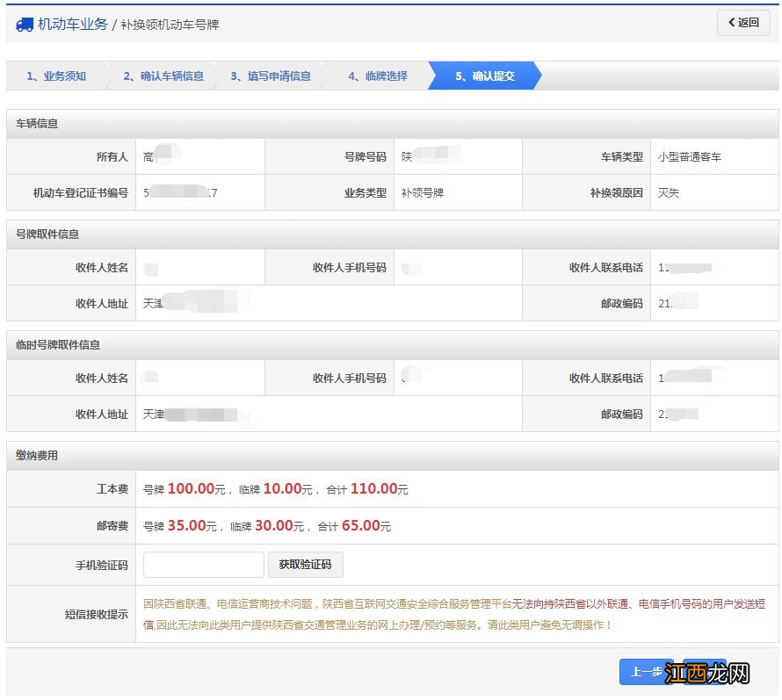The image size is (782, 700).
Task: Open the 机动车业务 breadcrumb link
Action: point(72,25)
